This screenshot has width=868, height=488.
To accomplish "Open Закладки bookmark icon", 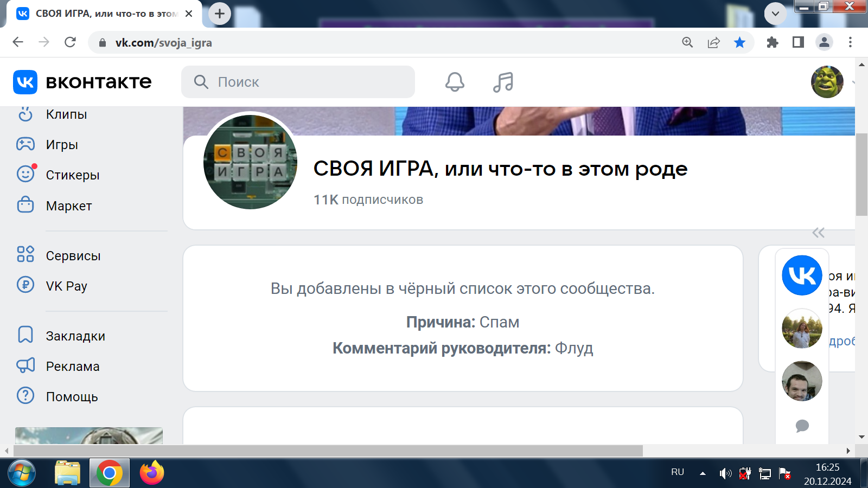I will [25, 335].
